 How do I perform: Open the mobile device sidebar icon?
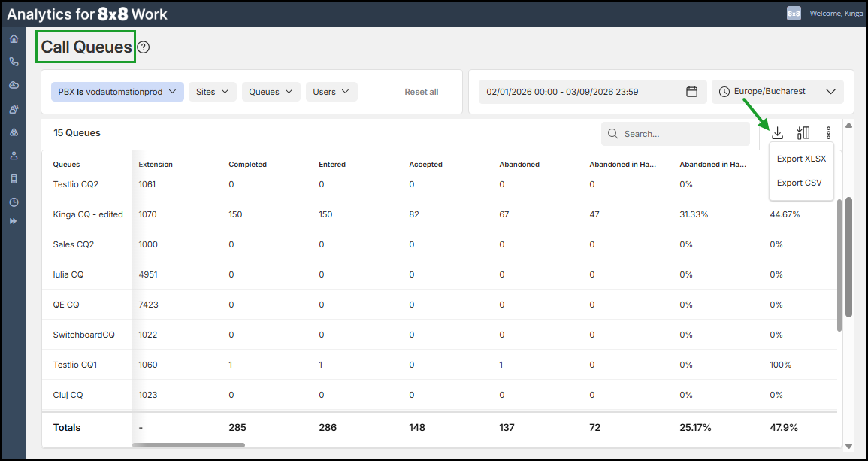(14, 179)
